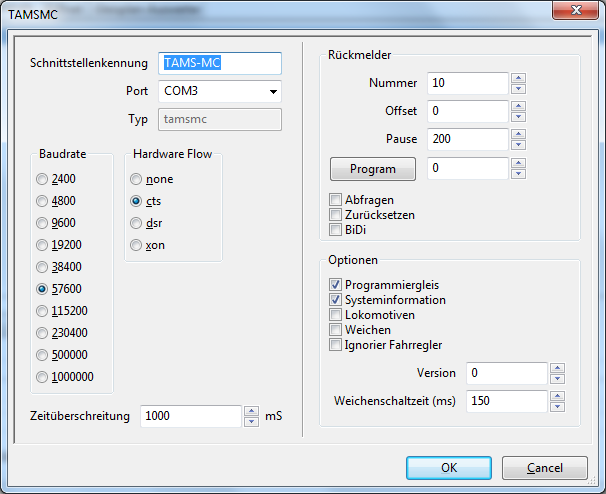Set hardware flow to none

[x=136, y=179]
